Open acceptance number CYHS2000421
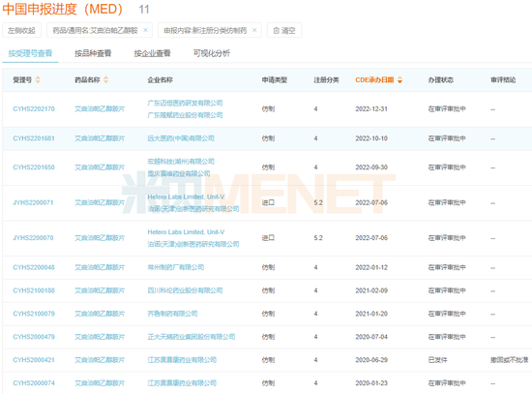The image size is (532, 394). click(34, 360)
